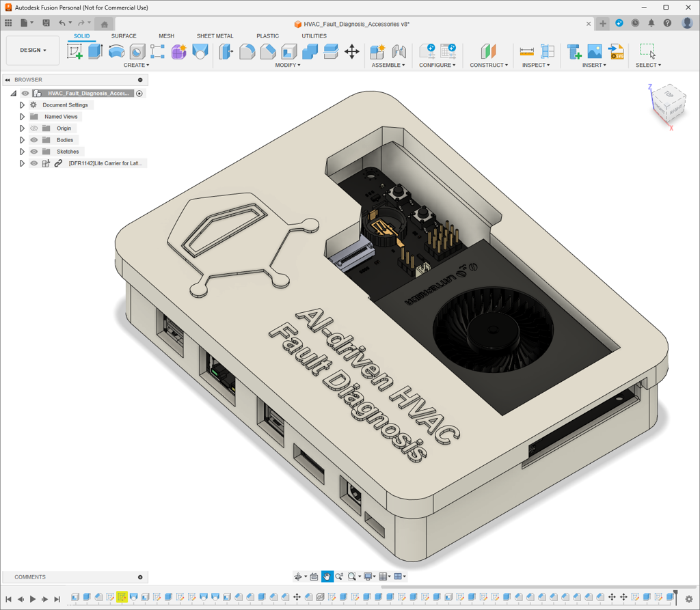Select the Fillet tool in Modify
Screen dimensions: 700x610
click(247, 51)
